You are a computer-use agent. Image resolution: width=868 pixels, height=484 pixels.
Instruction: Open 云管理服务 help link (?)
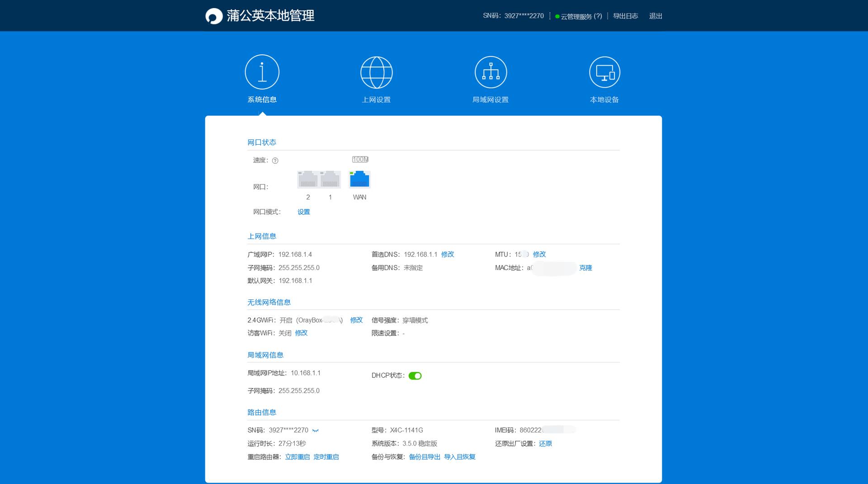pyautogui.click(x=599, y=16)
